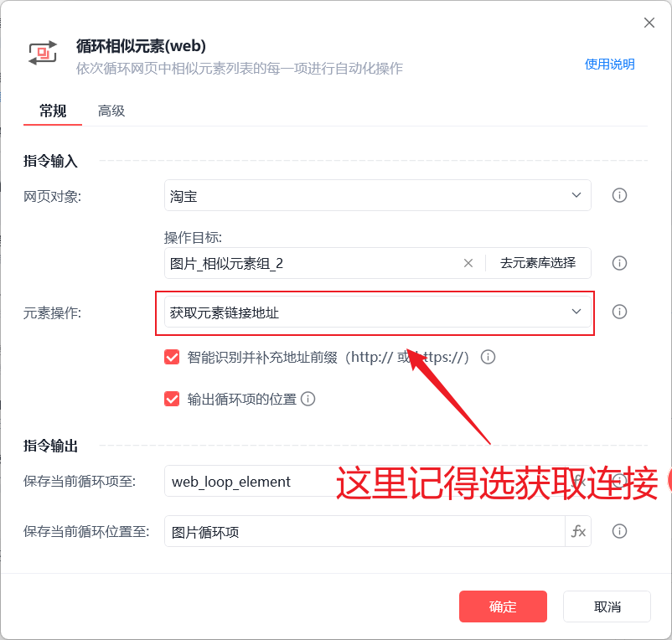Click fx icon in 图片循环项 field
This screenshot has height=640, width=672.
point(578,531)
